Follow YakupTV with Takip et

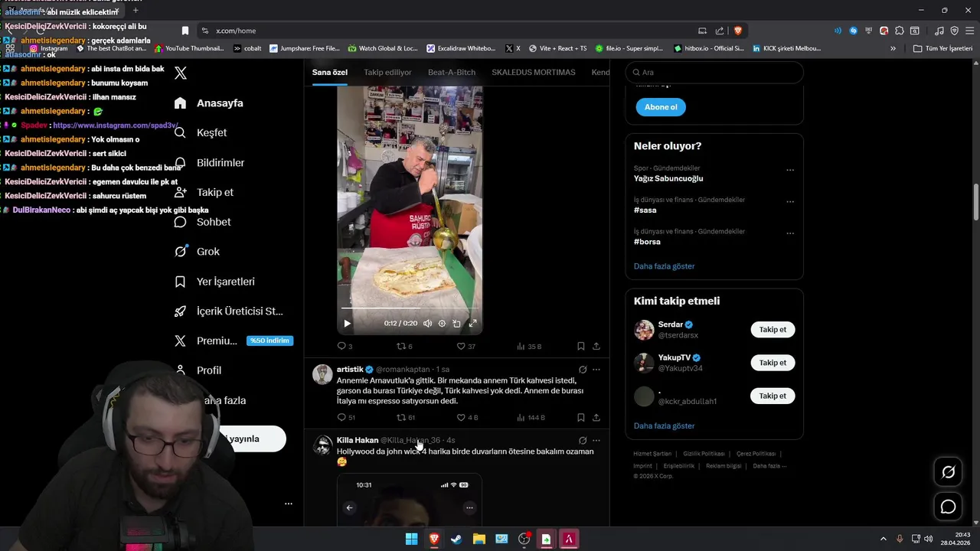[773, 363]
